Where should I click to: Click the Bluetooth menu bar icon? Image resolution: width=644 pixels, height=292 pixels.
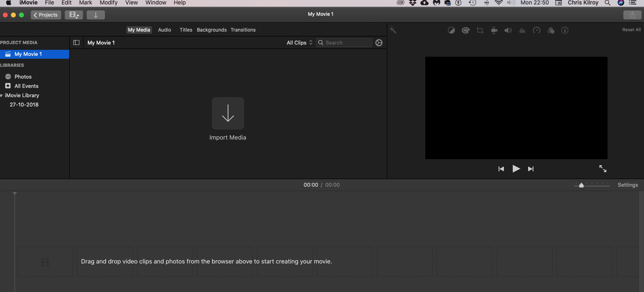pos(486,3)
